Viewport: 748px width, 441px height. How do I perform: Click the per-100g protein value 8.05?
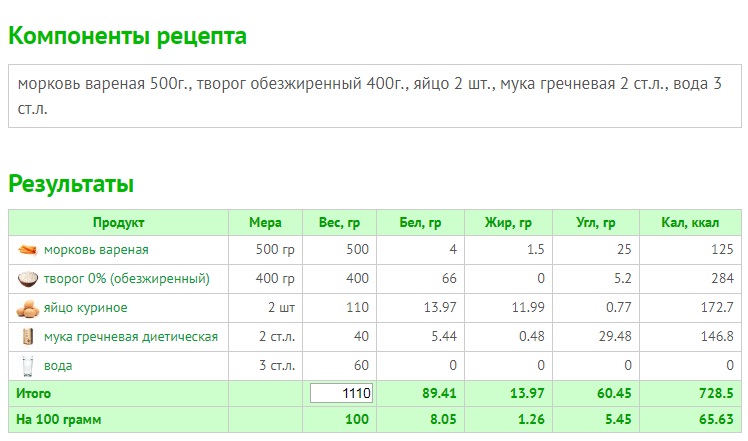point(443,420)
